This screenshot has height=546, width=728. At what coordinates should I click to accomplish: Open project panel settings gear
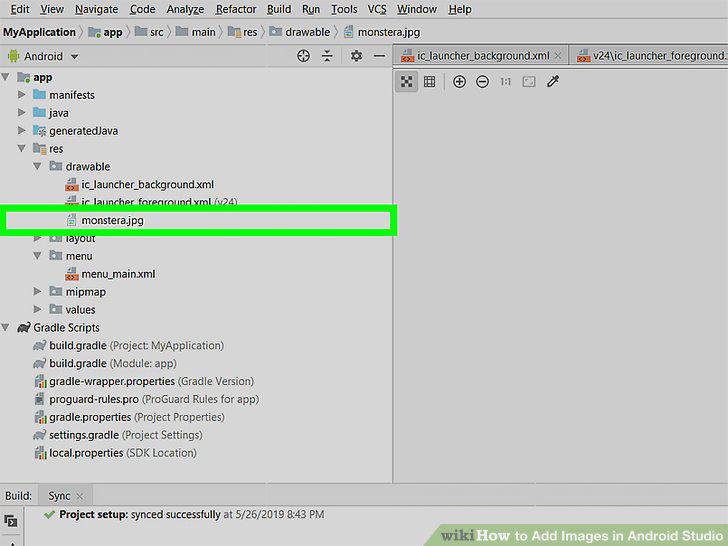tap(356, 56)
